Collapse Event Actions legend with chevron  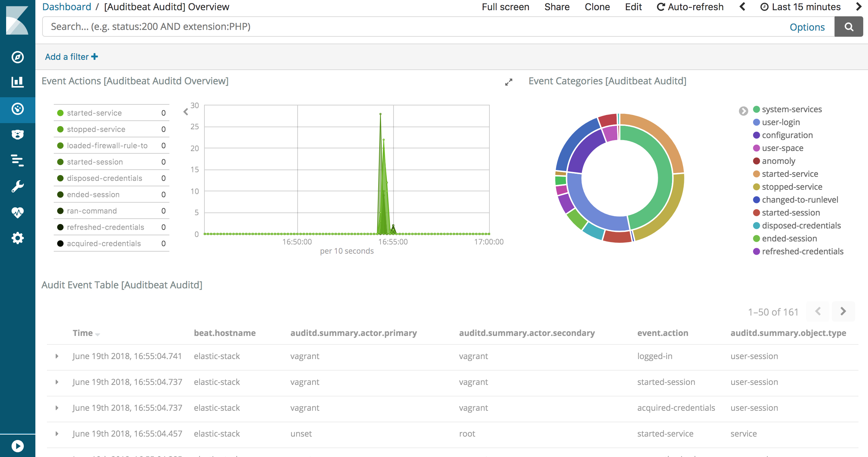click(x=186, y=112)
